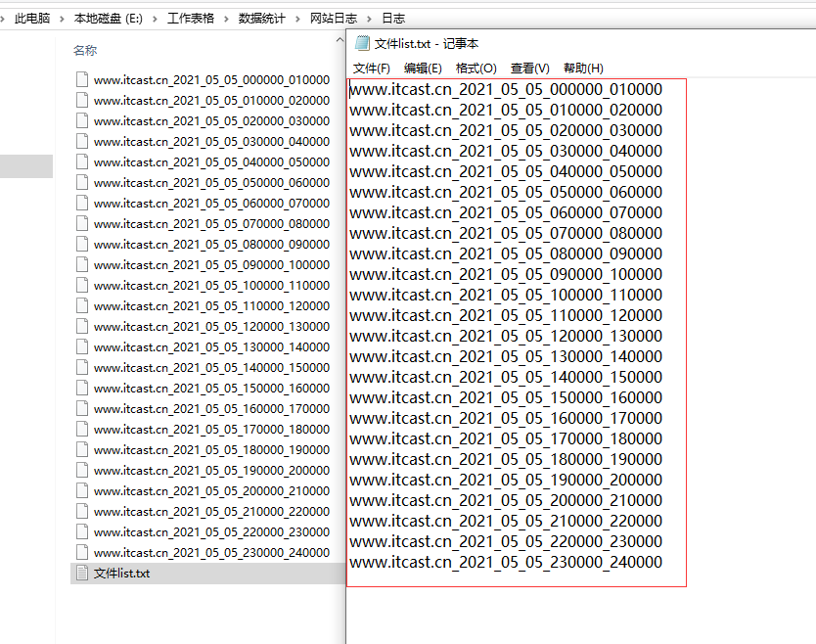This screenshot has height=644, width=816.
Task: Select file name www.itcast.cn_2021_05_05_150000_160000 in Explorer list
Action: (x=211, y=388)
